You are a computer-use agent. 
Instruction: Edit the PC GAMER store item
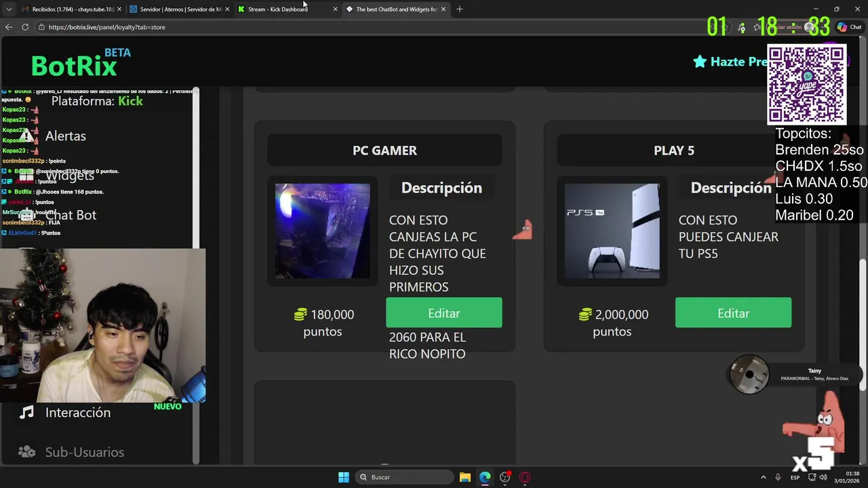pos(444,313)
